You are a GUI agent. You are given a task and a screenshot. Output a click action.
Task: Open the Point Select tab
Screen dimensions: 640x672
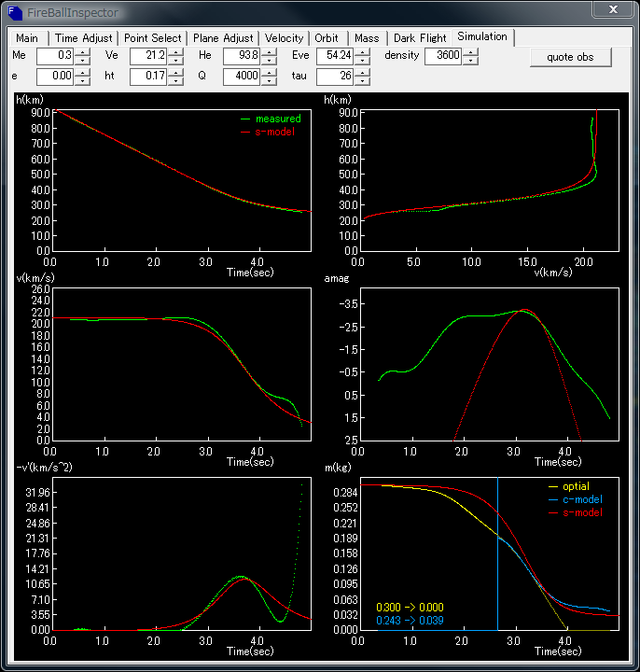click(154, 38)
